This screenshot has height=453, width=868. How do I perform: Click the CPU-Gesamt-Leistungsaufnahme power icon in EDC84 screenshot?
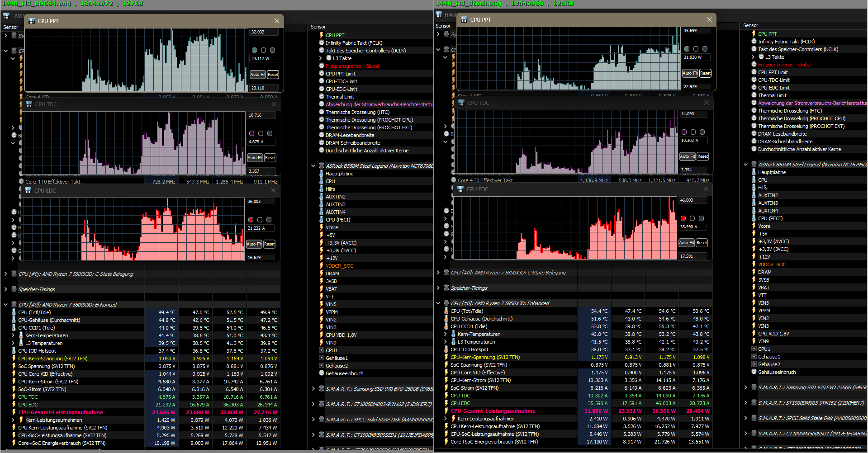[14, 412]
